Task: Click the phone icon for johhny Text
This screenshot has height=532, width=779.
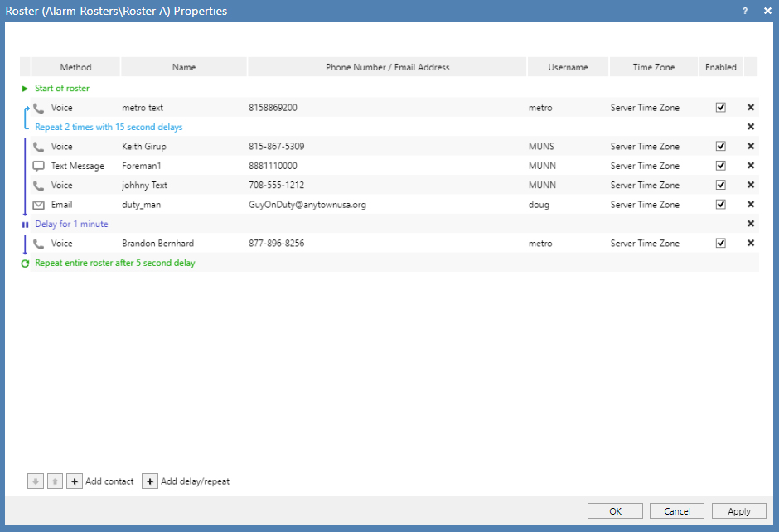Action: point(39,186)
